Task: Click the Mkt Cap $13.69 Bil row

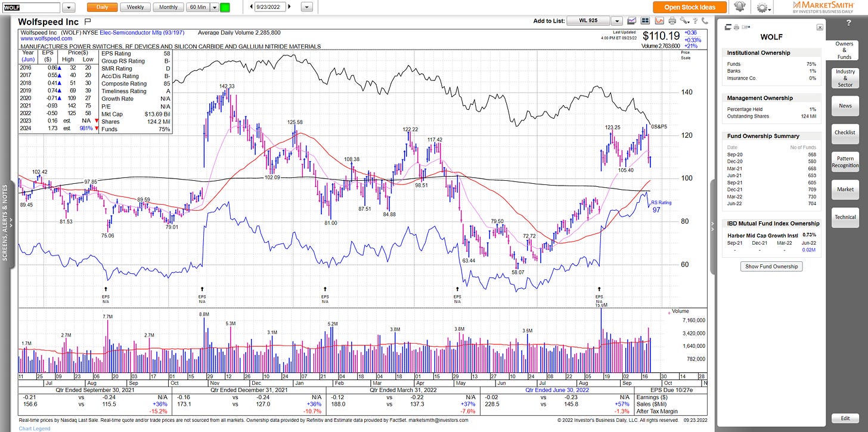Action: (137, 114)
